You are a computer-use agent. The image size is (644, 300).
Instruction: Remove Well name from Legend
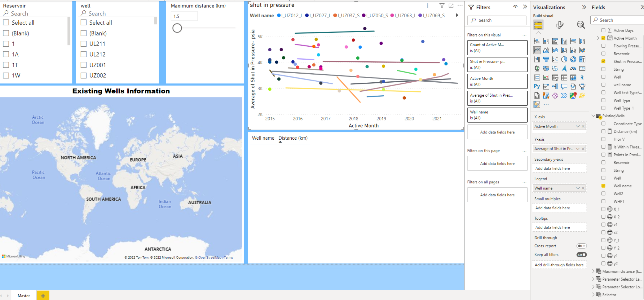tap(583, 188)
